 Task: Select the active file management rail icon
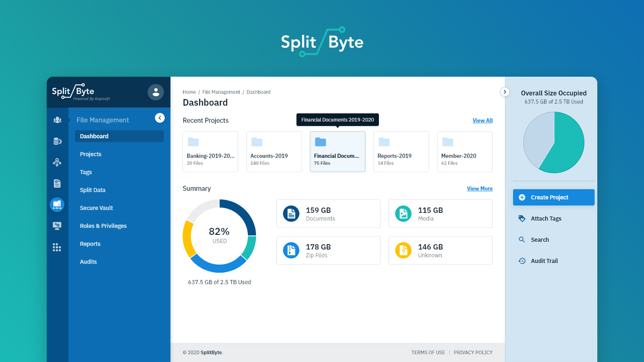(57, 204)
